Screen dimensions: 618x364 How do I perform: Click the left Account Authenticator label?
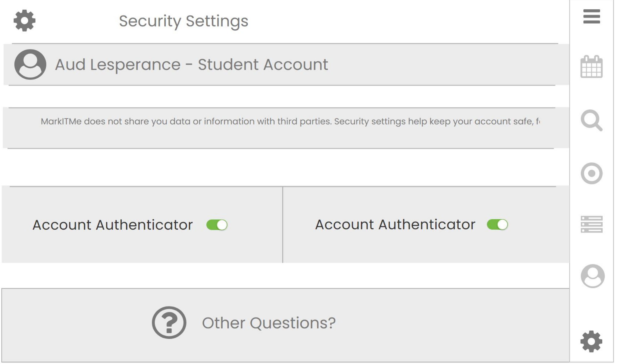click(x=112, y=225)
